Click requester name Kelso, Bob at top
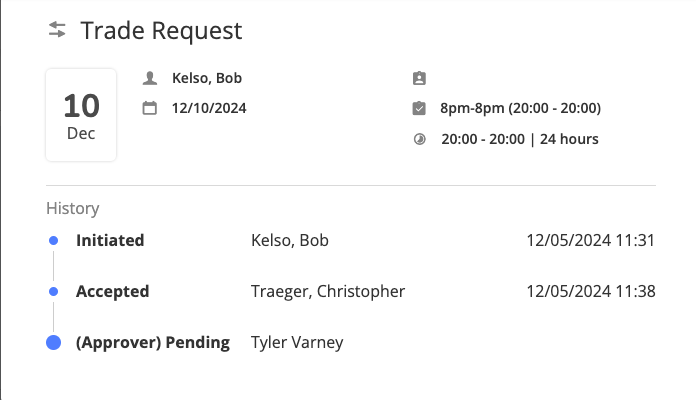Viewport: 696px width, 400px height. pos(207,78)
